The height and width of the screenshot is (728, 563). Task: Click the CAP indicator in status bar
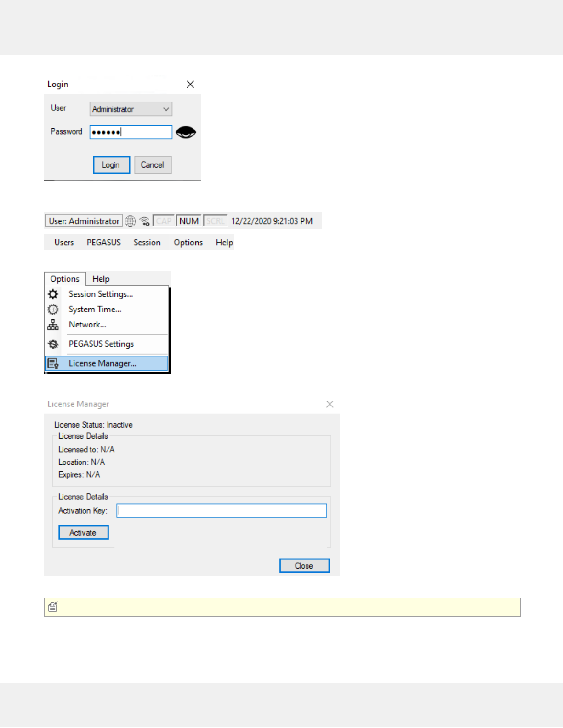point(164,221)
